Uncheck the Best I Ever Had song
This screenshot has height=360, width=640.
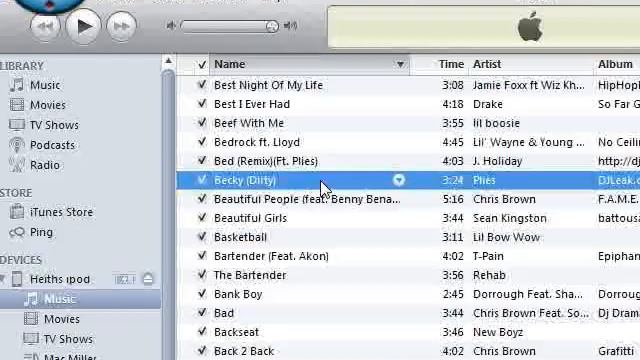[x=202, y=104]
